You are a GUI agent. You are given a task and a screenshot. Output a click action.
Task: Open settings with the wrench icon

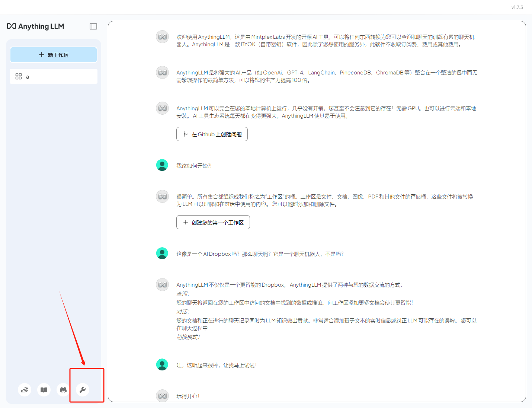click(83, 390)
